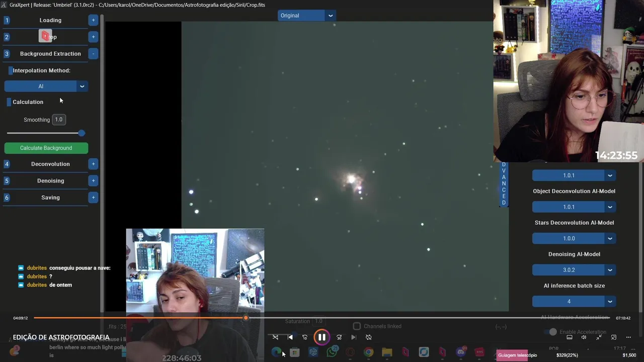Viewport: 644px width, 362px height.
Task: Pause the video playback
Action: pyautogui.click(x=322, y=337)
